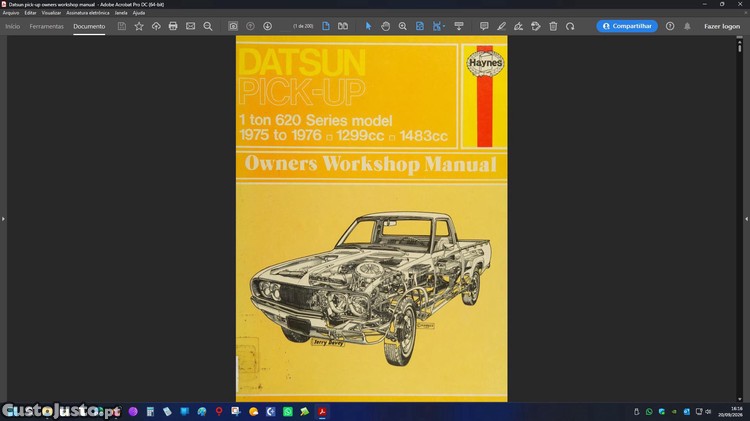
Task: Toggle single page fit view
Action: click(326, 26)
